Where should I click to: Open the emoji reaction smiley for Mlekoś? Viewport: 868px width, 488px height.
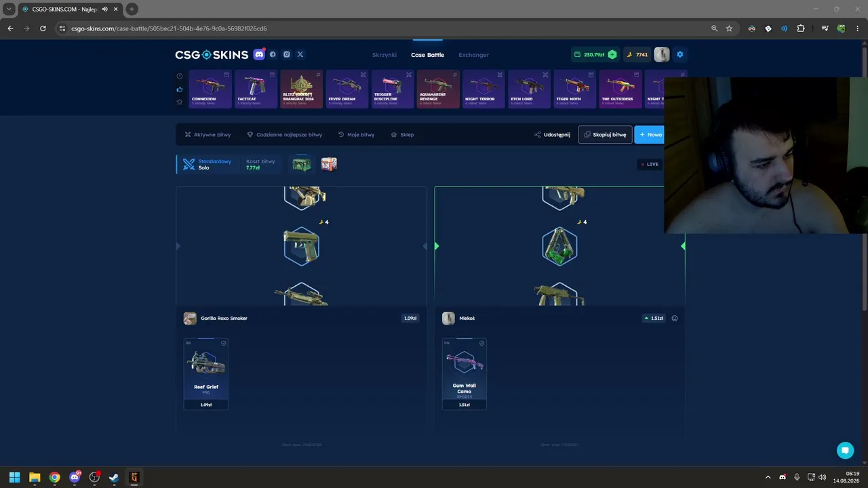(675, 318)
